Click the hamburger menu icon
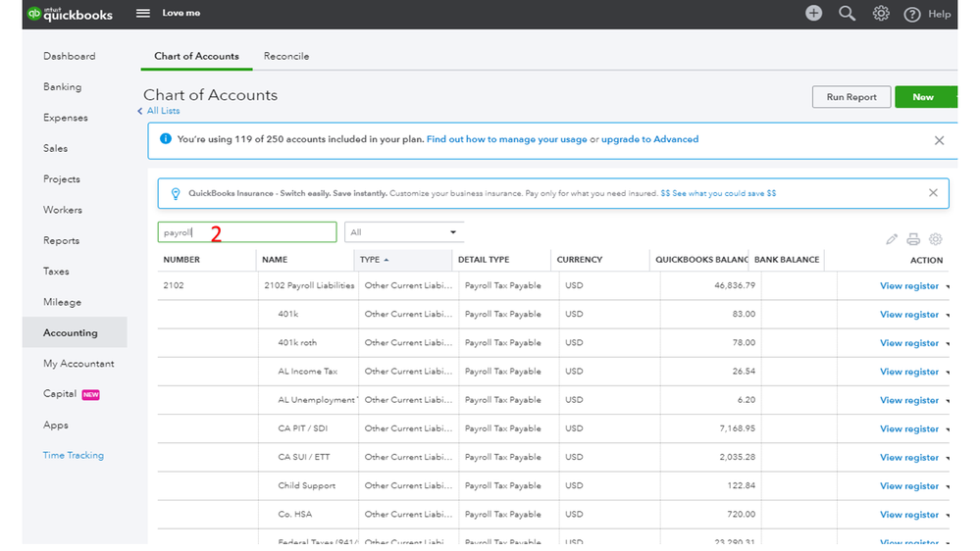The width and height of the screenshot is (980, 551). tap(143, 14)
